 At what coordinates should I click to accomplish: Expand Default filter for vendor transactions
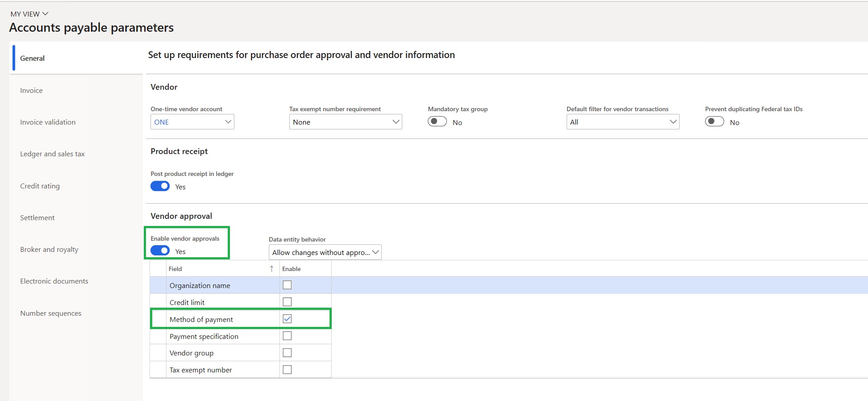672,122
